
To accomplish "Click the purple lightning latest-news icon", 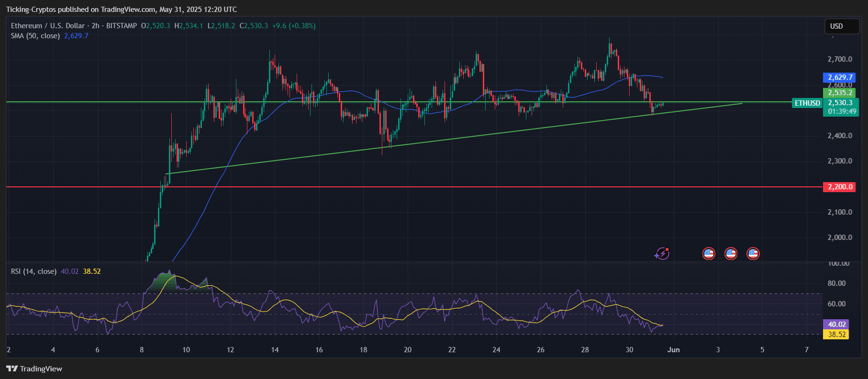I will (662, 253).
